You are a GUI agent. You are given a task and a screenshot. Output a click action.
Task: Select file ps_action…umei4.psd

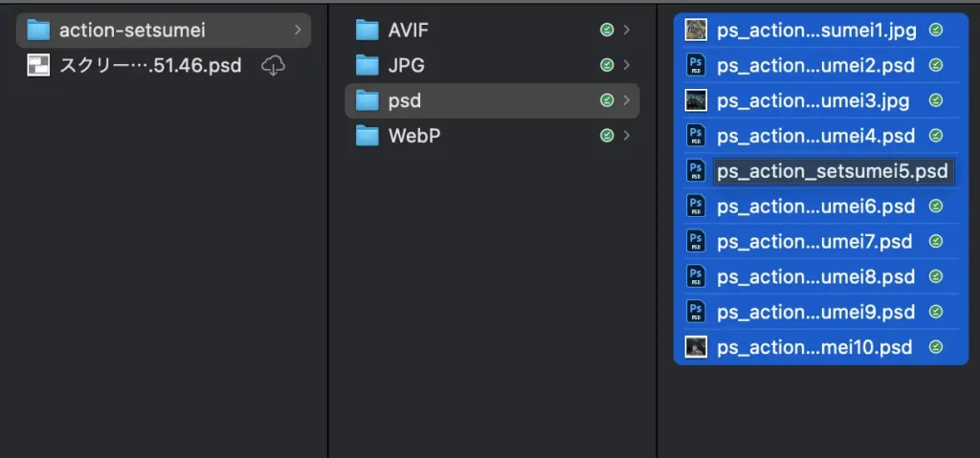815,136
